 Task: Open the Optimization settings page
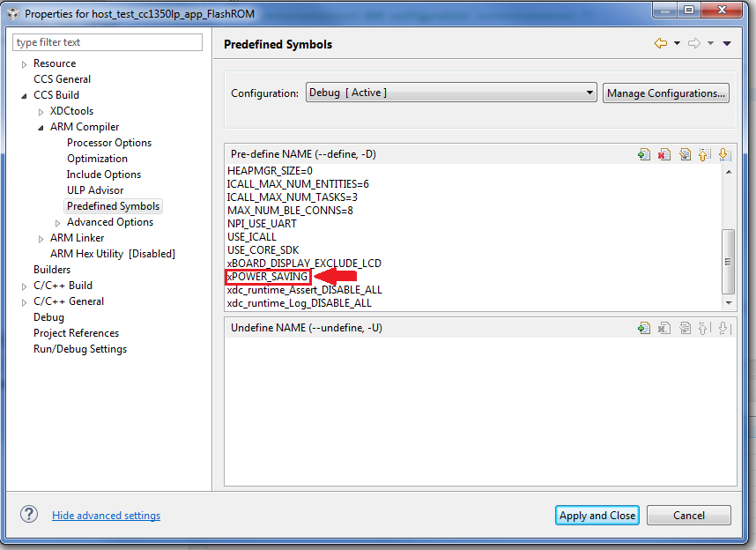pos(97,159)
